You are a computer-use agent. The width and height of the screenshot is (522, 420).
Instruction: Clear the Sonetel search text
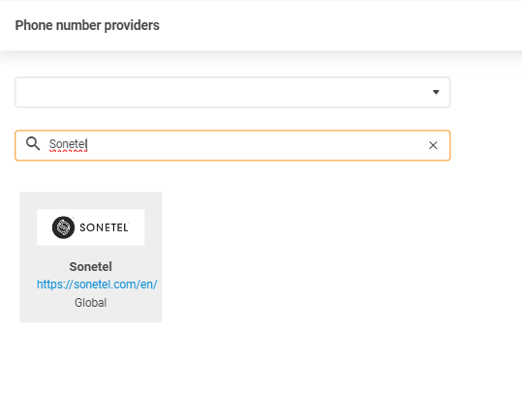(x=433, y=145)
